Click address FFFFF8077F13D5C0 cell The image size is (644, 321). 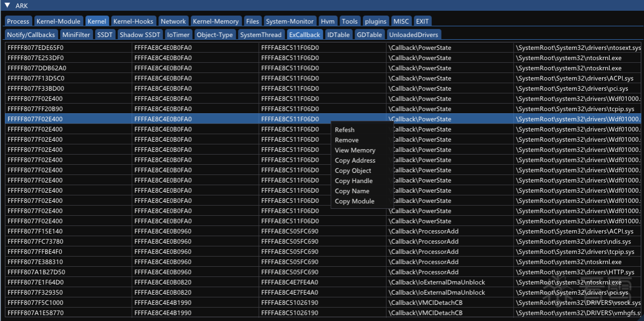coord(69,78)
